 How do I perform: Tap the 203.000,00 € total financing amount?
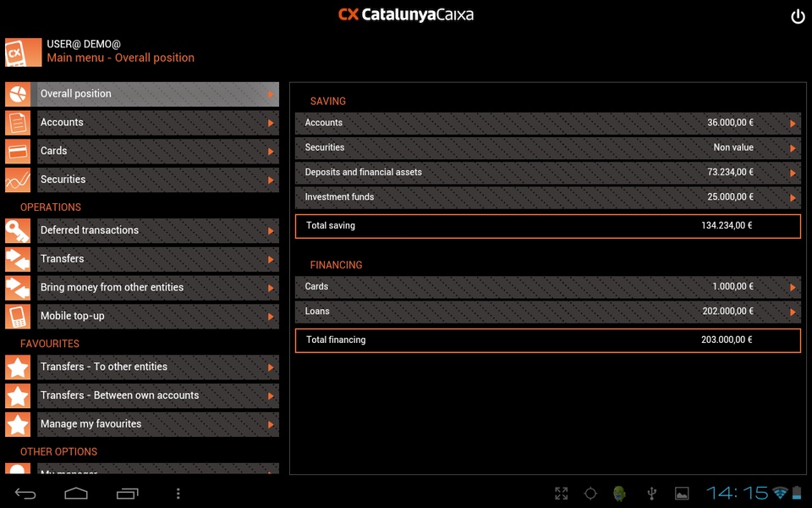coord(727,340)
